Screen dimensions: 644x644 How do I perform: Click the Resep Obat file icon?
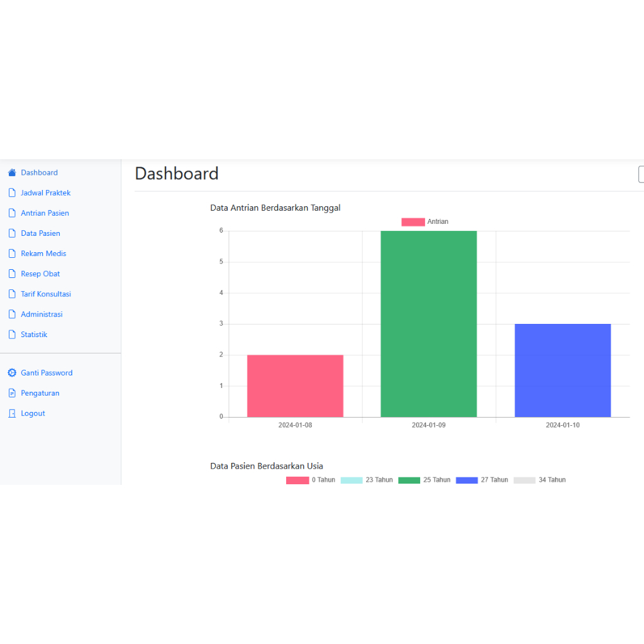12,274
